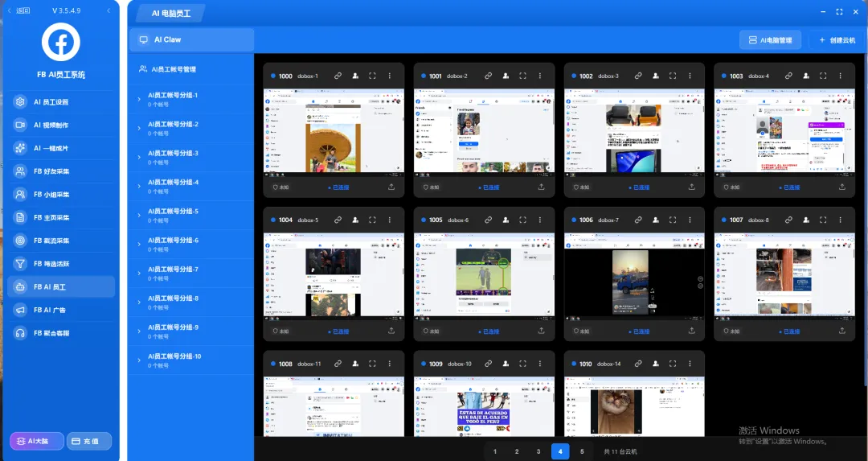This screenshot has height=461, width=868.
Task: Open three-dot menu on card 1002 dobox-3
Action: pos(690,76)
